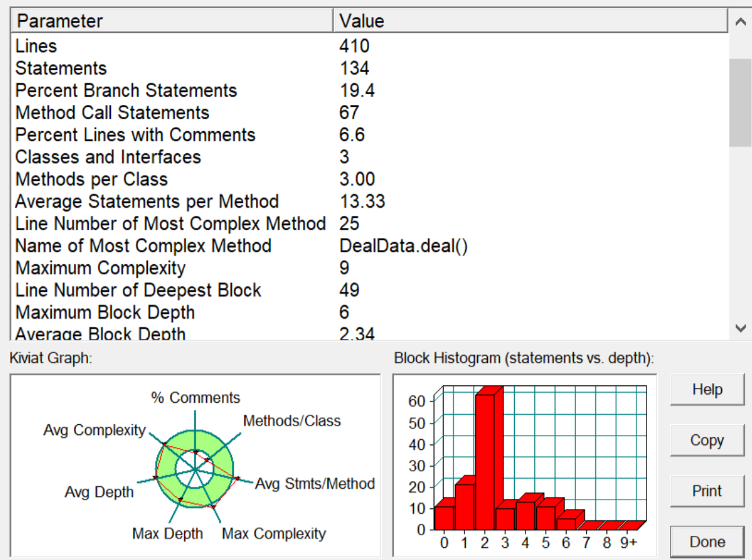Click the Help button

(x=707, y=390)
